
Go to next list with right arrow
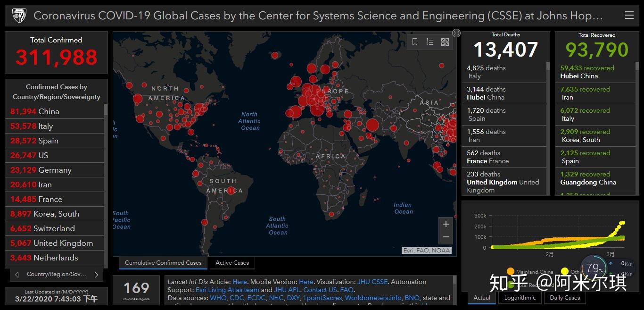pyautogui.click(x=96, y=275)
